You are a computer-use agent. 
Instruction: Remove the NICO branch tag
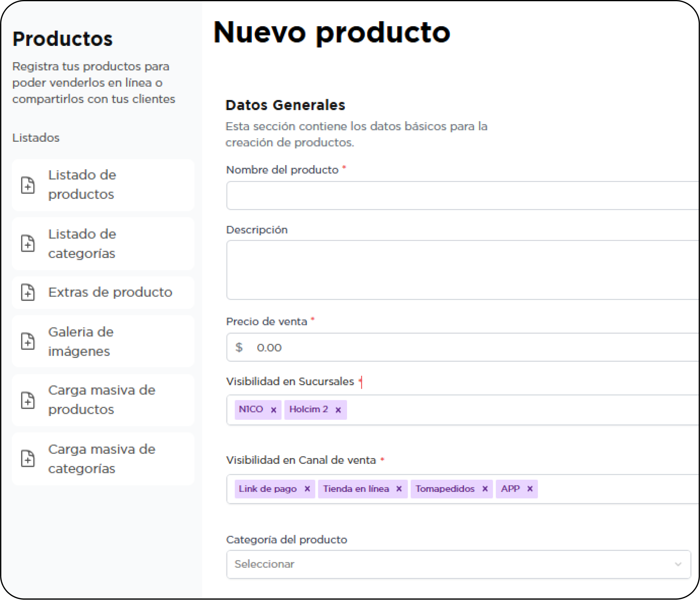point(273,410)
